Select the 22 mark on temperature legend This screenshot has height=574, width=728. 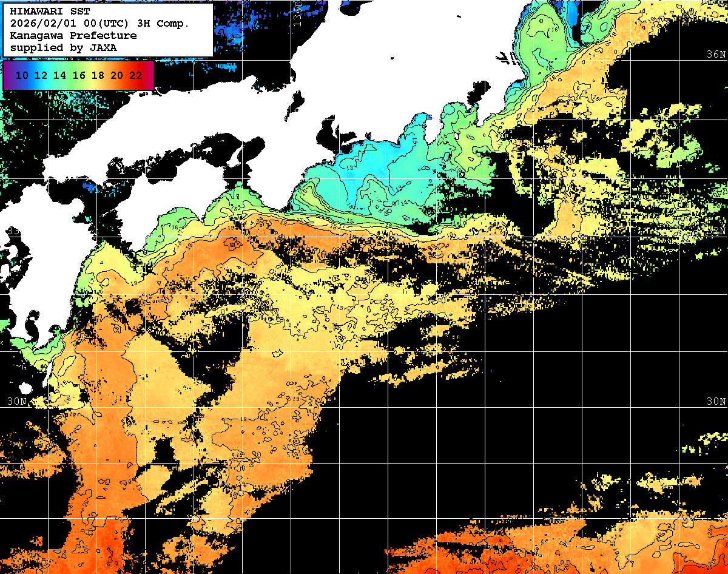[135, 75]
